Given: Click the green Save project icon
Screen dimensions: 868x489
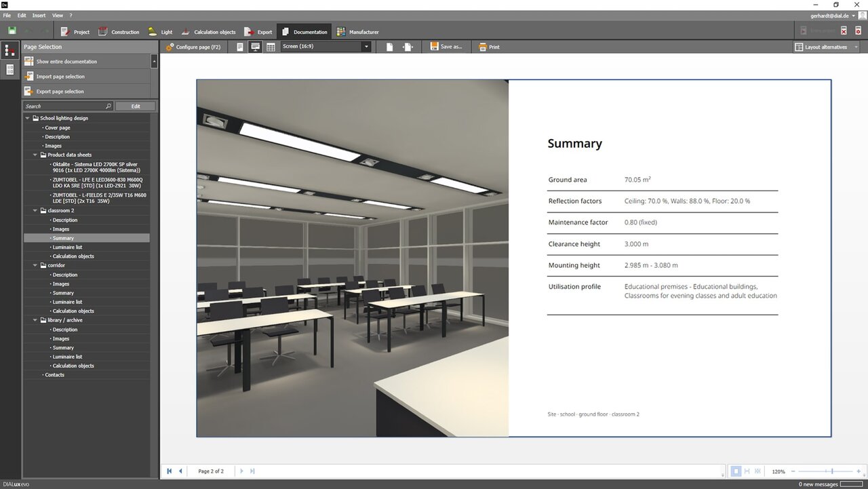Looking at the screenshot, I should tap(12, 31).
